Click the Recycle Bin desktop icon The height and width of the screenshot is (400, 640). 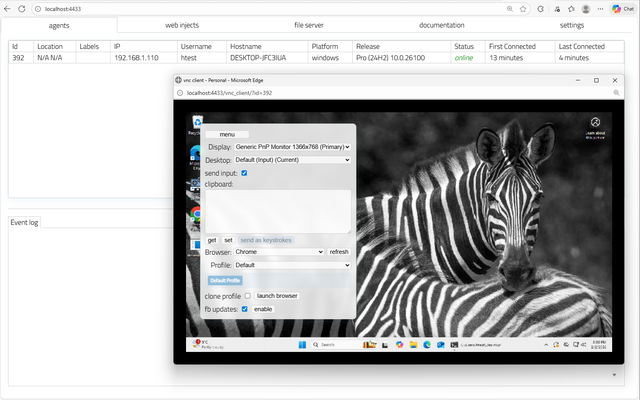(195, 124)
